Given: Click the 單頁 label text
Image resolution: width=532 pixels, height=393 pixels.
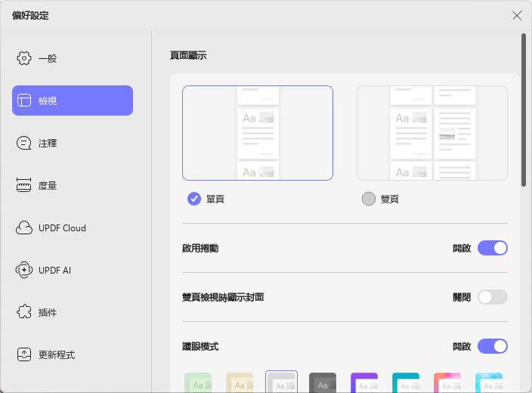Looking at the screenshot, I should (215, 200).
